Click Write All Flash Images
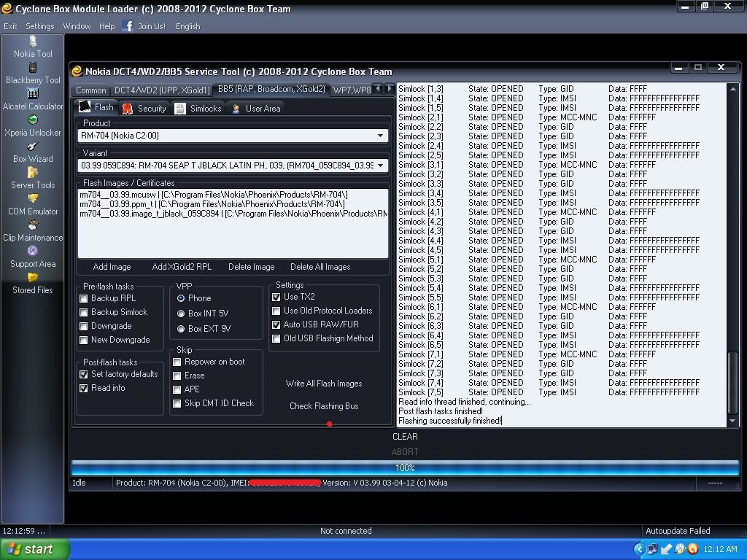This screenshot has height=560, width=747. coord(324,384)
